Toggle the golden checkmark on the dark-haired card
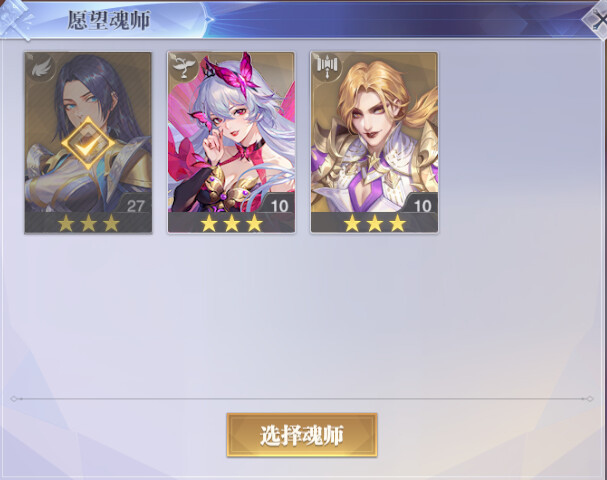Viewport: 607px width, 480px height. [88, 143]
